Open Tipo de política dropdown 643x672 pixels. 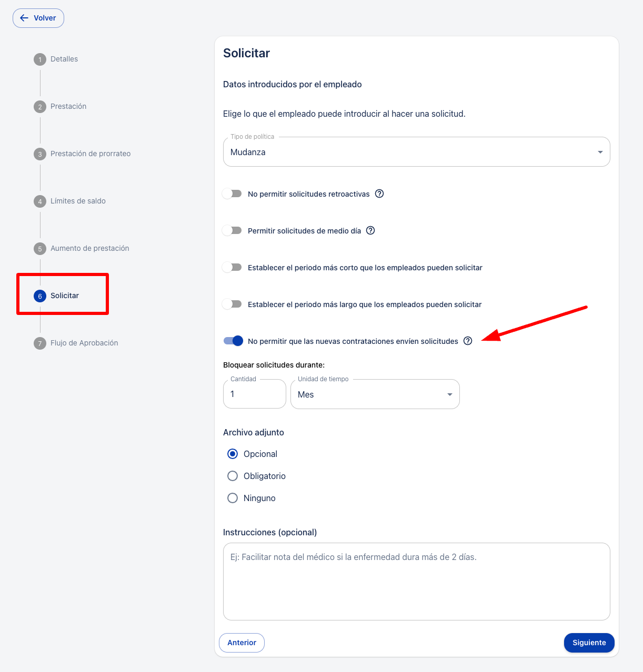point(417,152)
